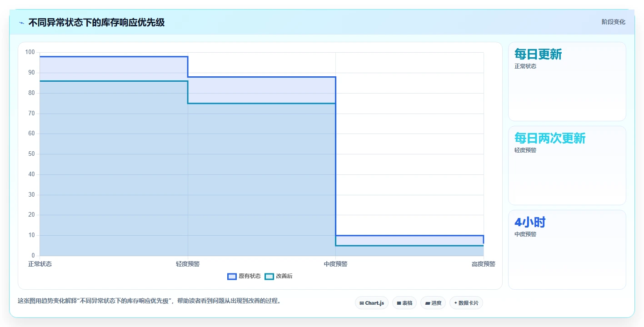Viewport: 644px width, 327px height.
Task: Open the 每日两次更新 card
Action: coord(567,165)
